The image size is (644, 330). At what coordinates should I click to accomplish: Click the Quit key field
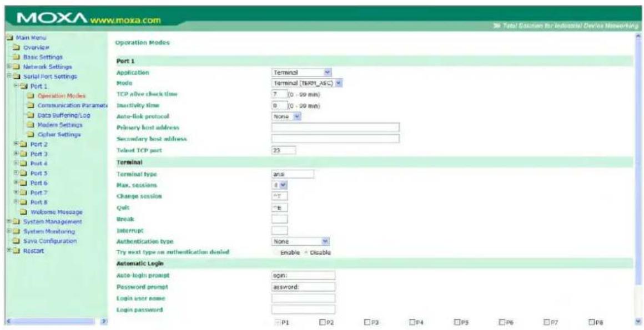(x=280, y=208)
